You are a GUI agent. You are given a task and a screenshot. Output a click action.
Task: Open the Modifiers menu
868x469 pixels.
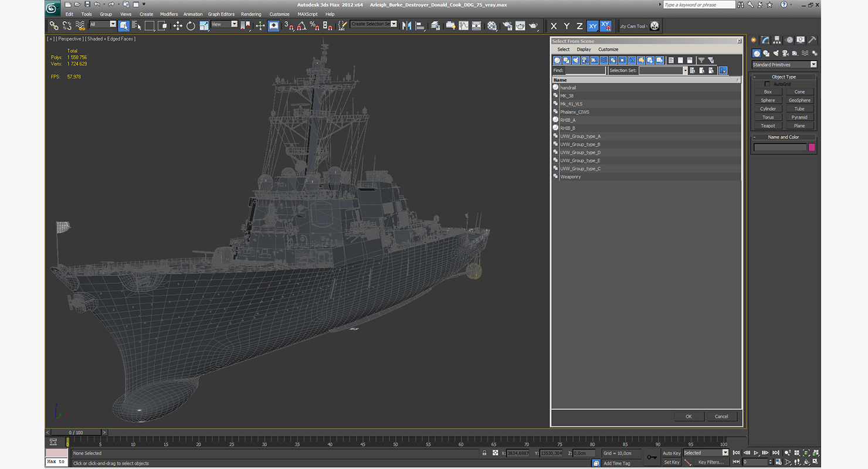click(x=169, y=14)
